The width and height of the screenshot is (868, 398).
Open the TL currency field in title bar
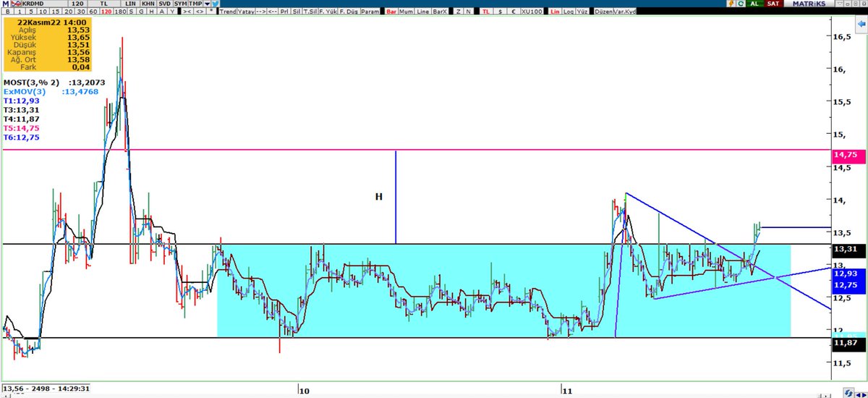tap(104, 4)
